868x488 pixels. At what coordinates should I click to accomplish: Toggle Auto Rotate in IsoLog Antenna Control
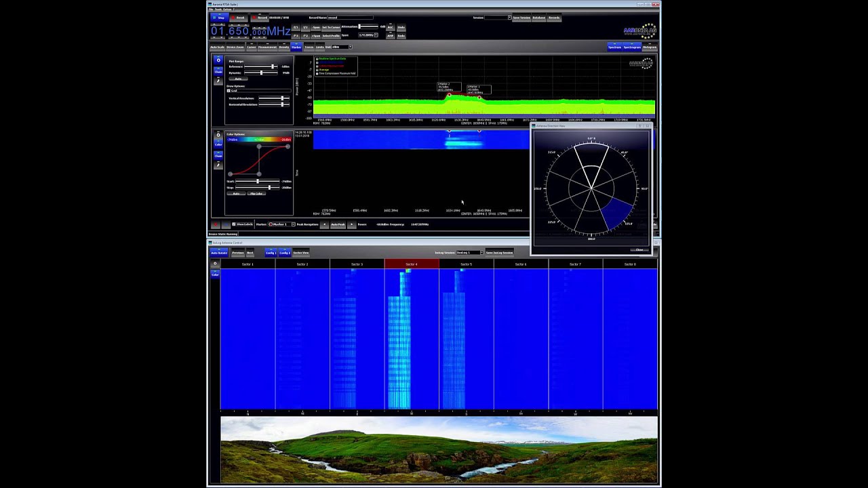point(219,253)
